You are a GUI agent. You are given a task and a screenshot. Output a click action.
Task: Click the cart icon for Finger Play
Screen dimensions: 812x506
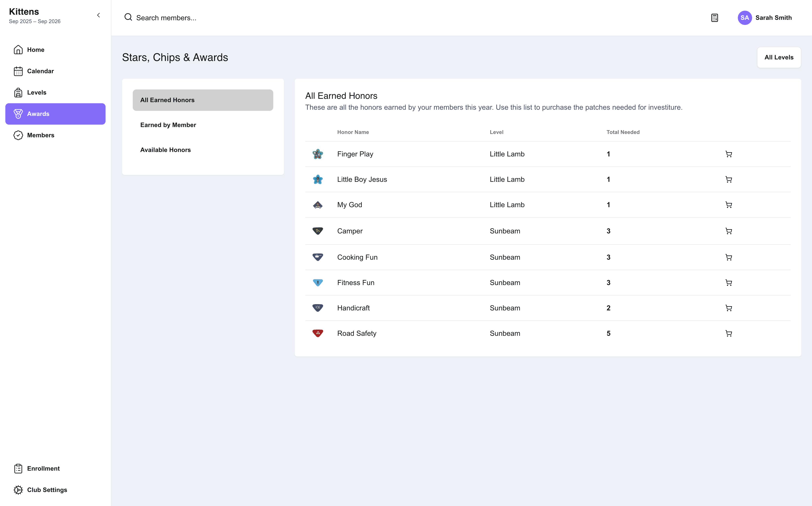[728, 154]
